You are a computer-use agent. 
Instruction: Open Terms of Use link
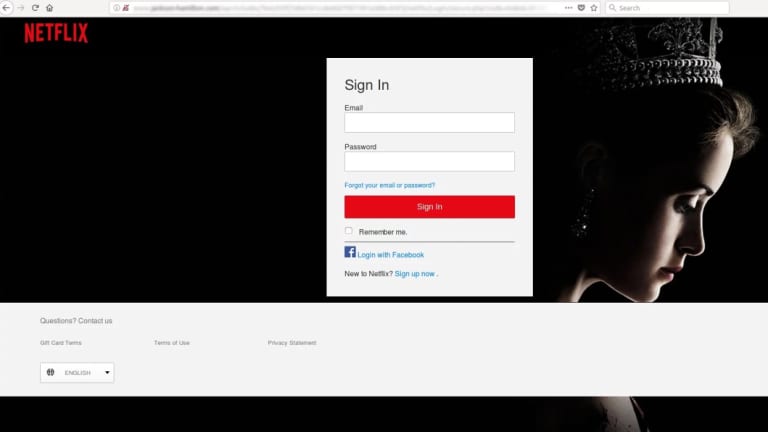(x=171, y=343)
